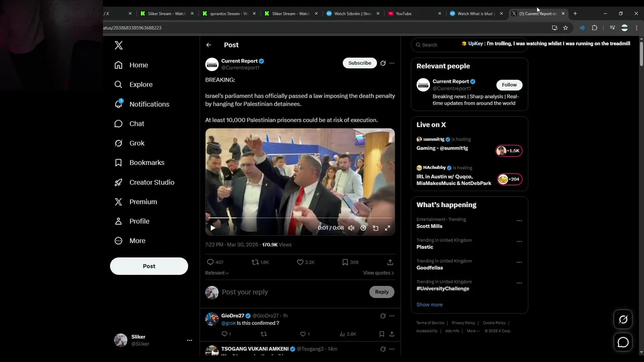This screenshot has width=644, height=362.
Task: Open #UniversityChallenge trend options
Action: [519, 283]
